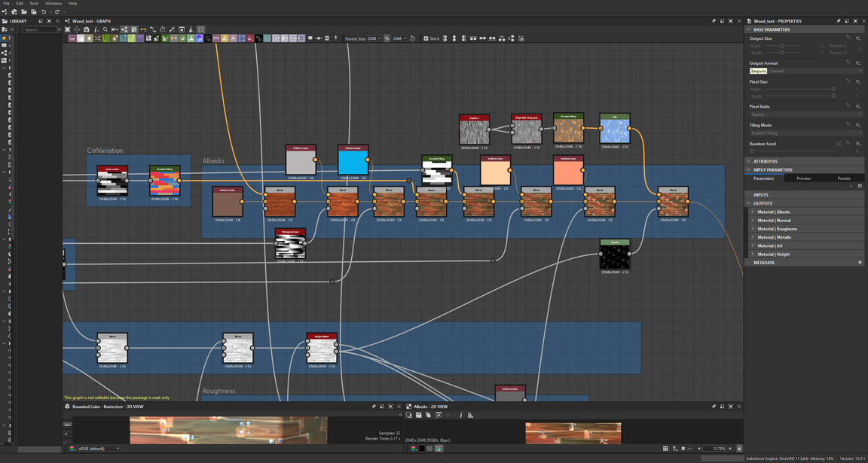Click the reset parent size icon
The width and height of the screenshot is (868, 463).
(x=413, y=38)
